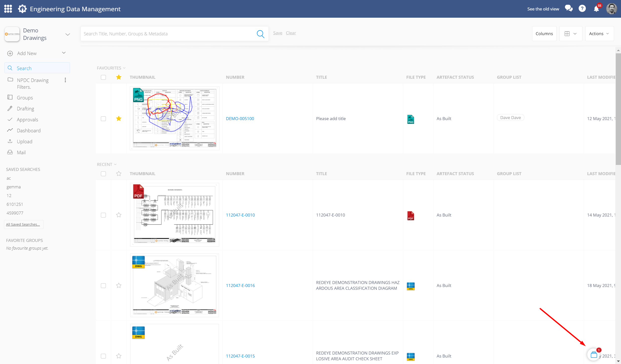Click the Dave Dave group tag
The image size is (621, 364).
point(510,118)
